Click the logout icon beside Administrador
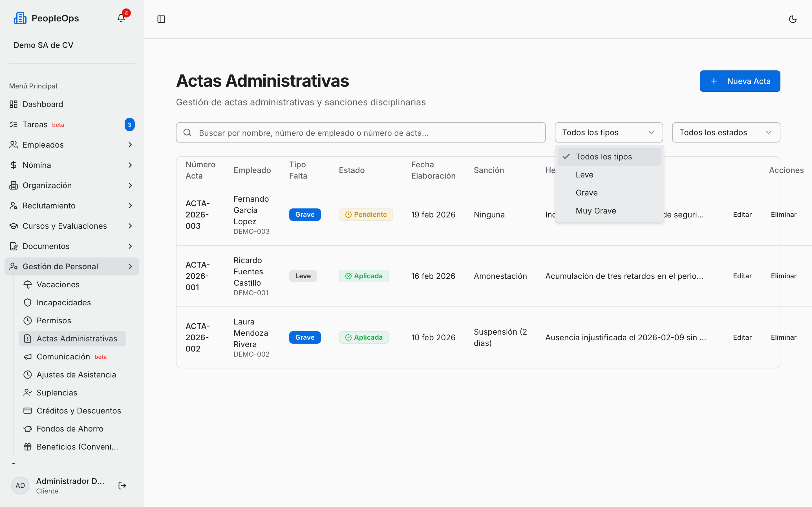 click(122, 486)
